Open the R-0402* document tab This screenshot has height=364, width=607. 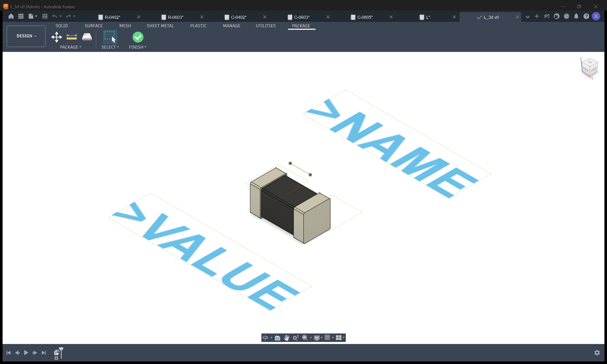point(113,17)
